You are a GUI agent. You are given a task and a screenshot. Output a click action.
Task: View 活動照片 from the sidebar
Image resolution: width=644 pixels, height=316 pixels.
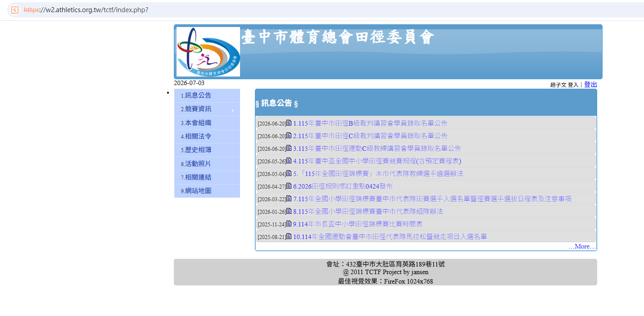[207, 164]
